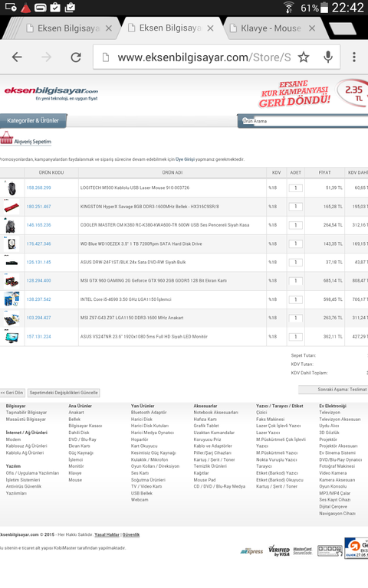This screenshot has width=368, height=588.
Task: Close the active Eksen Bilgisayar tab
Action: 210,28
